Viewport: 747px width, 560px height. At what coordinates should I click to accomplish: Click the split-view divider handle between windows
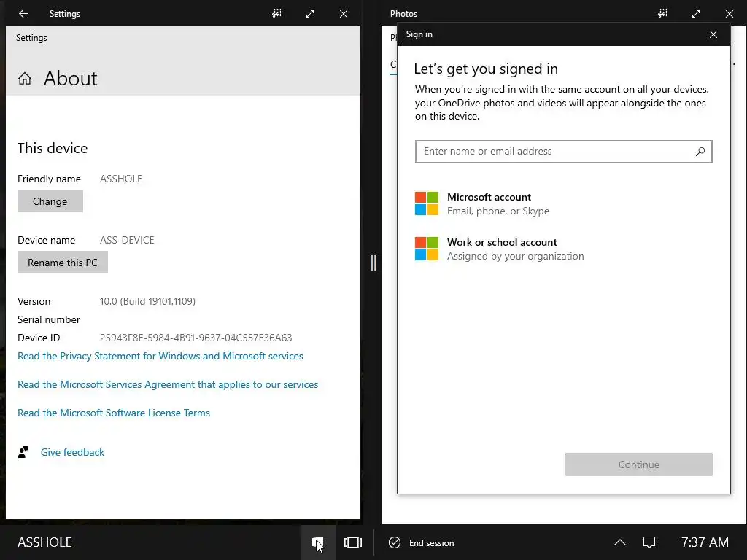point(373,262)
